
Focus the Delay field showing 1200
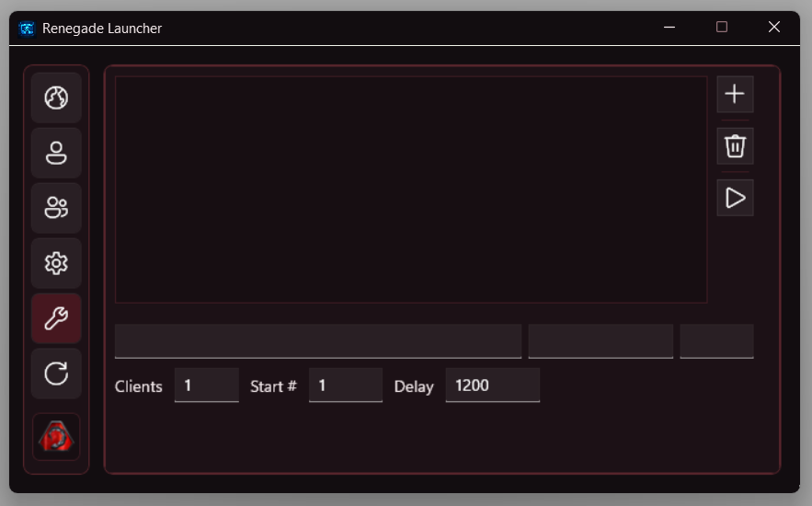(x=493, y=385)
